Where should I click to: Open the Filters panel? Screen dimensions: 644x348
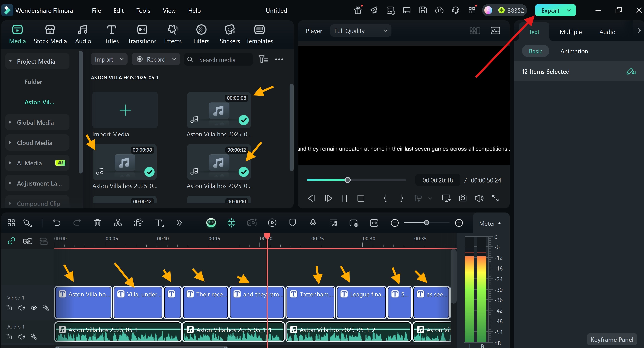(x=201, y=35)
